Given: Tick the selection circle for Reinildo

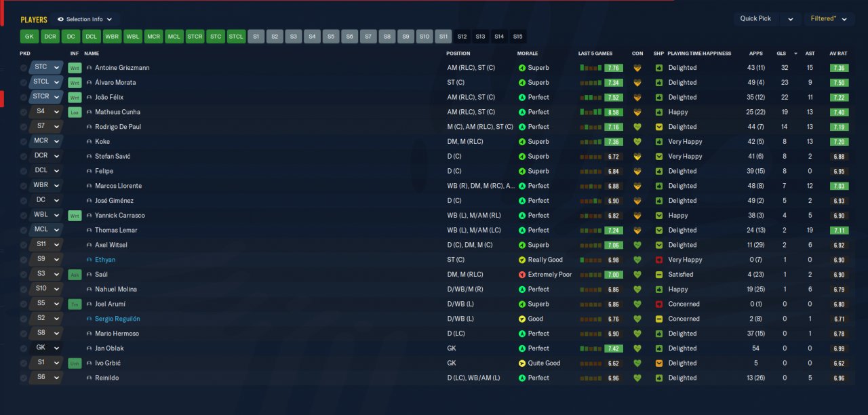Looking at the screenshot, I should 24,378.
